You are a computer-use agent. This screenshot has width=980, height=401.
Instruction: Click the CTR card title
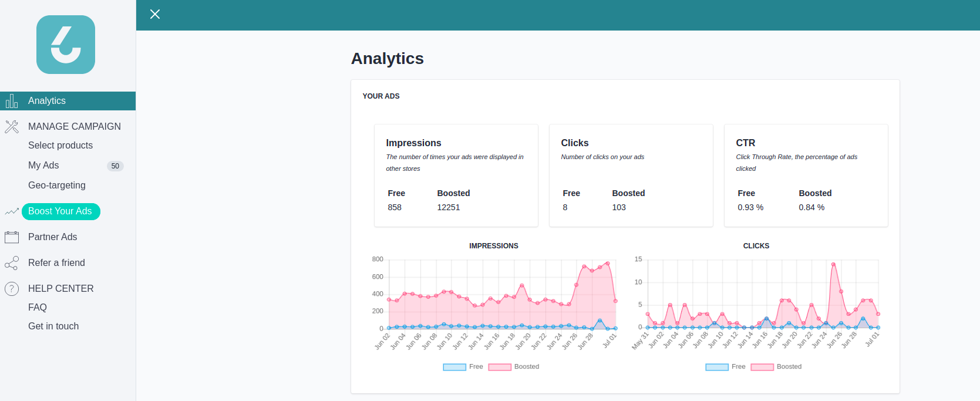746,143
